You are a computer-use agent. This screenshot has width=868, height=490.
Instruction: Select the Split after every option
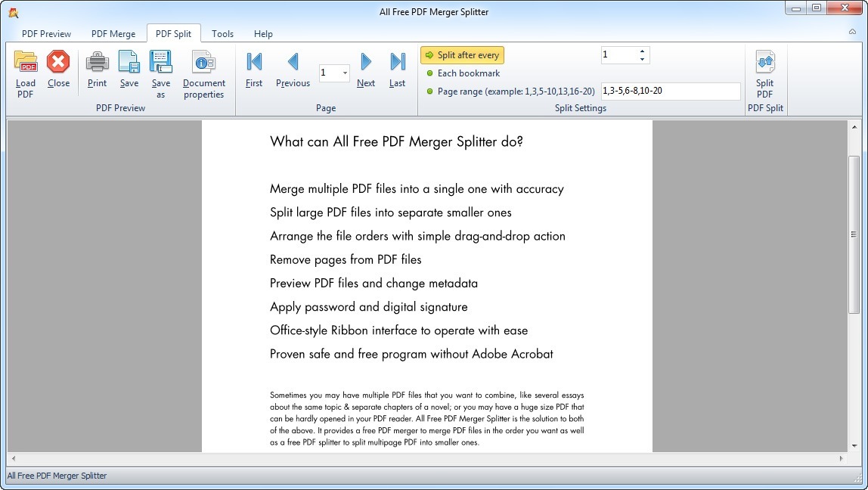462,54
